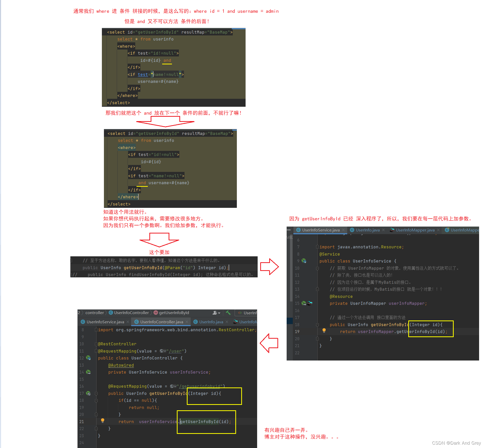
Task: Click the @Autowired annotation on controller line 13
Action: [x=121, y=365]
